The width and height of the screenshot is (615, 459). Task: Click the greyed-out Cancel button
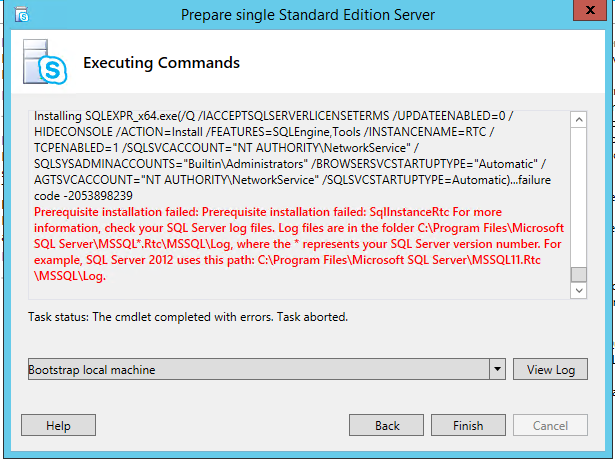point(550,425)
